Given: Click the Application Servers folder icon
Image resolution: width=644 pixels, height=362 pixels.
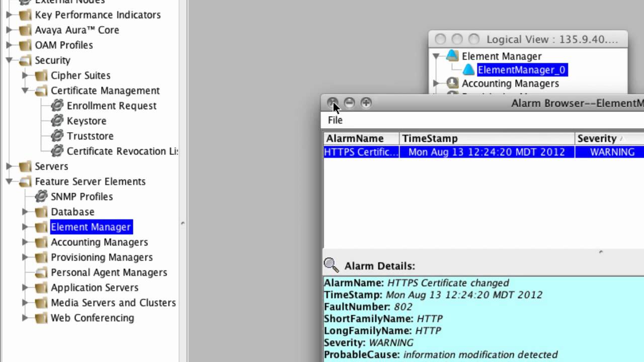Looking at the screenshot, I should coord(41,288).
